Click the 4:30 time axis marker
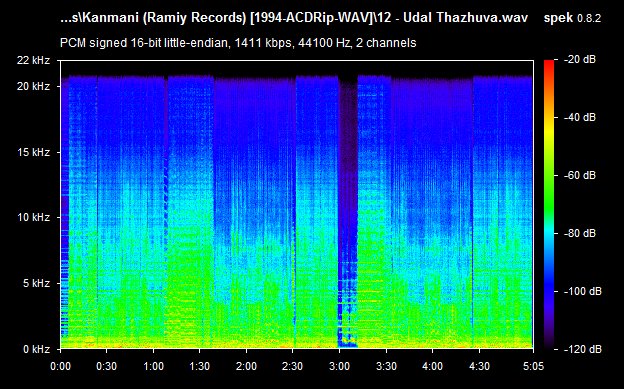Viewport: 624px width, 389px height. coord(479,366)
